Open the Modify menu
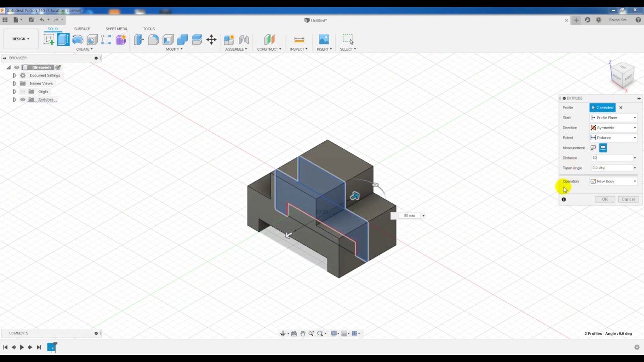This screenshot has height=362, width=644. coord(174,49)
